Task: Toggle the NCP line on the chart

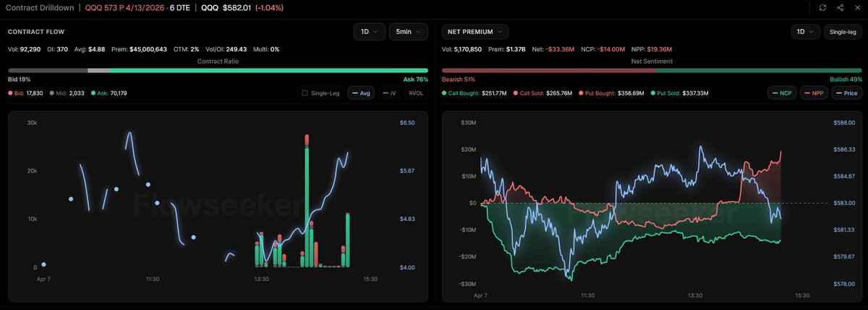Action: click(x=781, y=93)
